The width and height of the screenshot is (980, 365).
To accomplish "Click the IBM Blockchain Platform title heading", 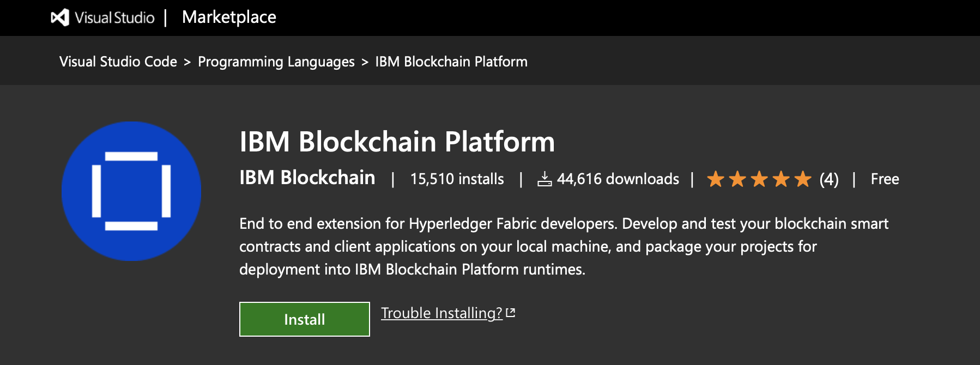I will pyautogui.click(x=397, y=142).
